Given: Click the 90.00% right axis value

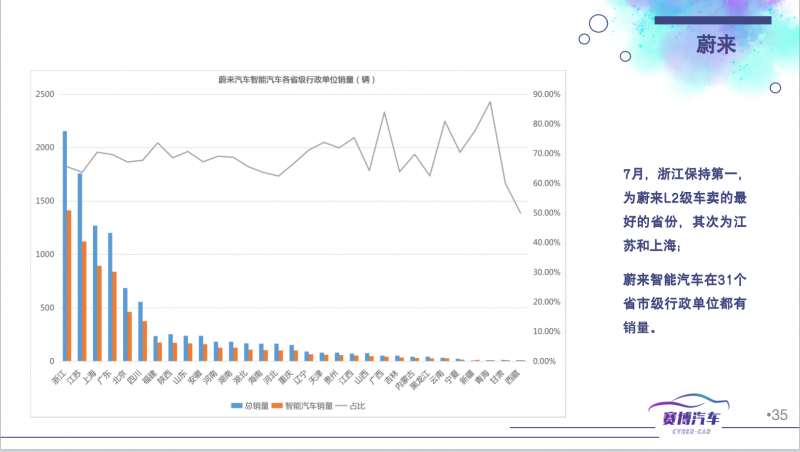Looking at the screenshot, I should pos(546,94).
